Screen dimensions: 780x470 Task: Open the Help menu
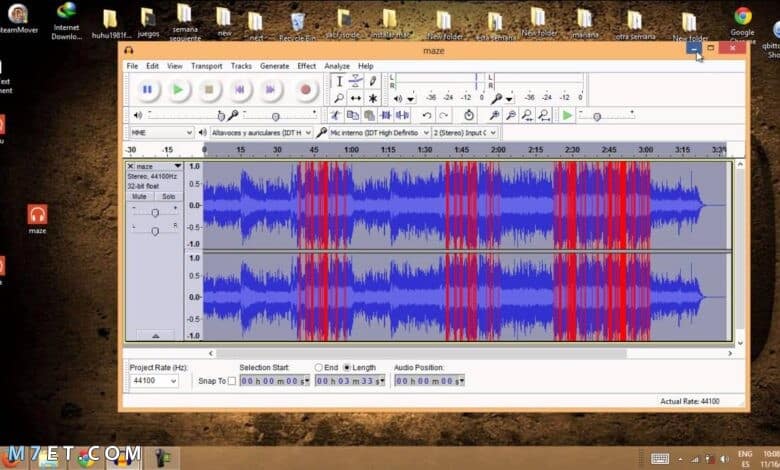pyautogui.click(x=366, y=66)
